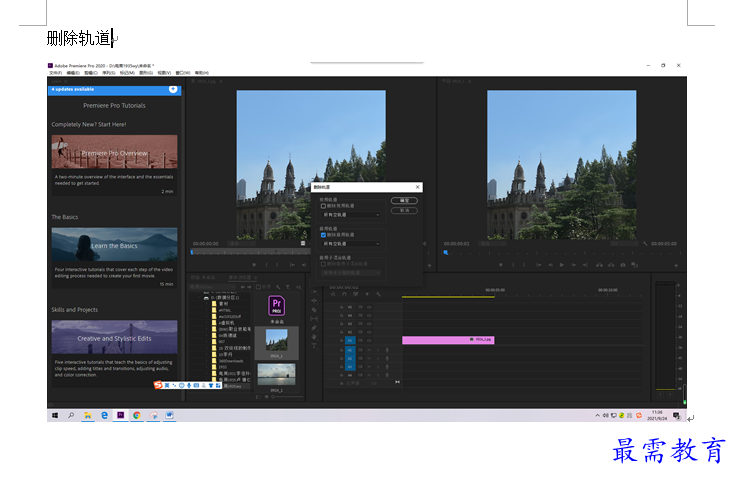
Task: Select the Type tool
Action: (314, 346)
